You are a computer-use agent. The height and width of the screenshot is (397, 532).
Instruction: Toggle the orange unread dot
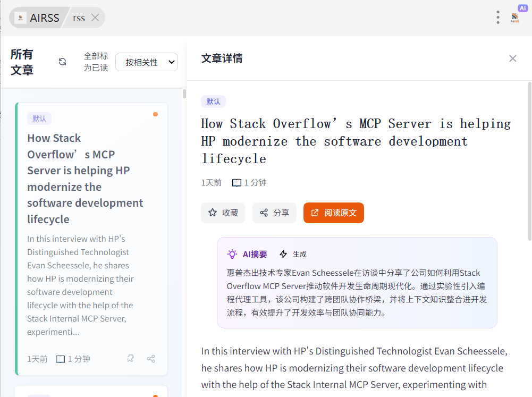pos(155,114)
